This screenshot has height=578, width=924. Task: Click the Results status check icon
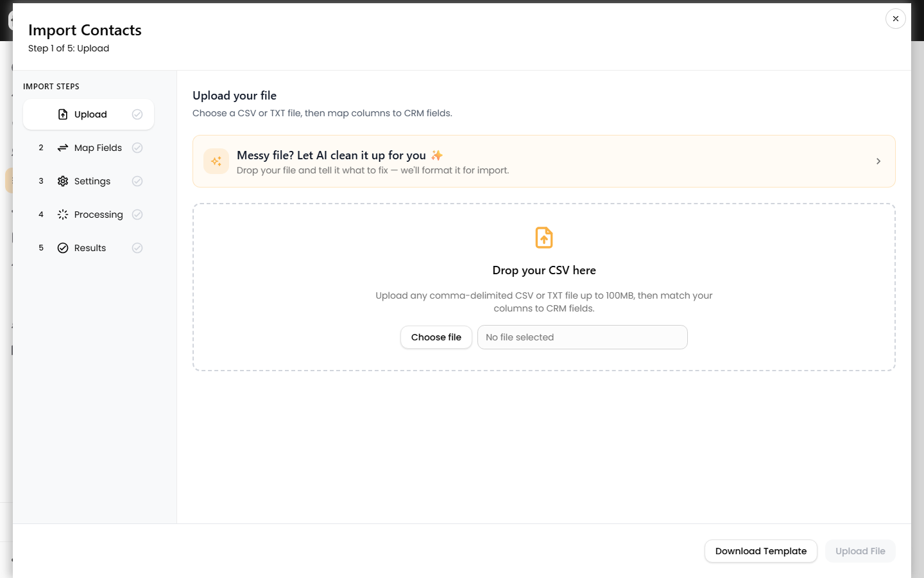137,248
